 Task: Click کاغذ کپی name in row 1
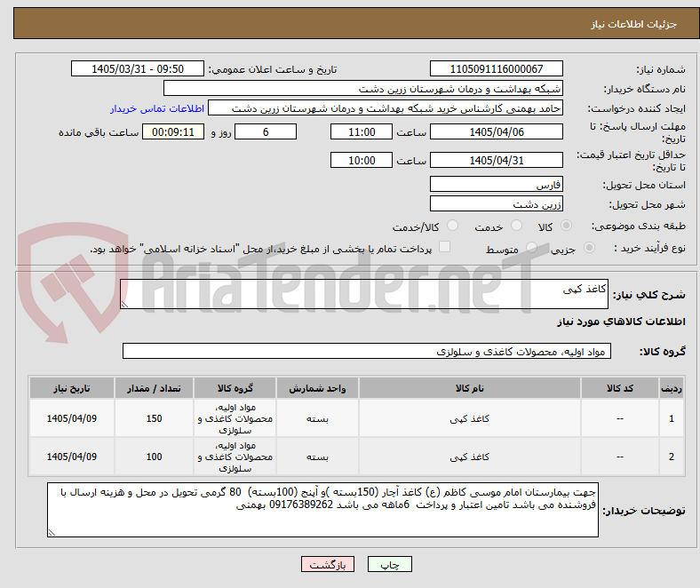coord(470,418)
